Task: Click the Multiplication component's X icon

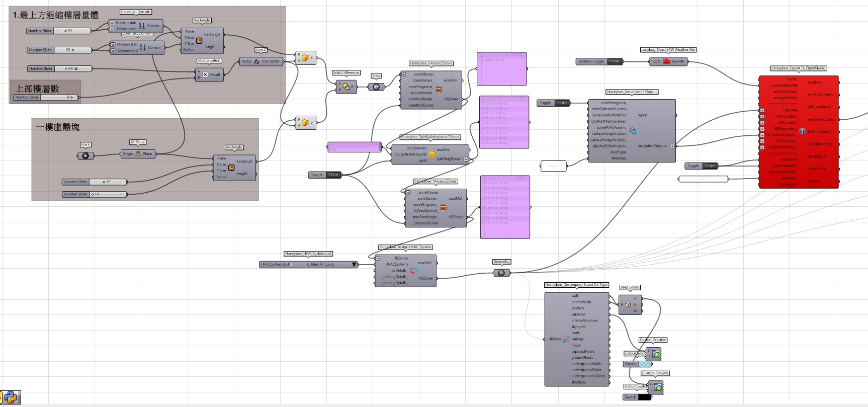Action: [x=205, y=74]
